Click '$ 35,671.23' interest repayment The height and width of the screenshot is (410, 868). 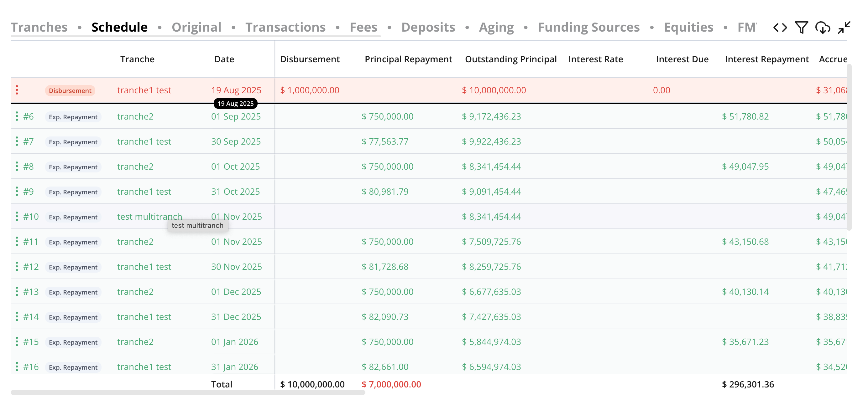[x=745, y=342]
